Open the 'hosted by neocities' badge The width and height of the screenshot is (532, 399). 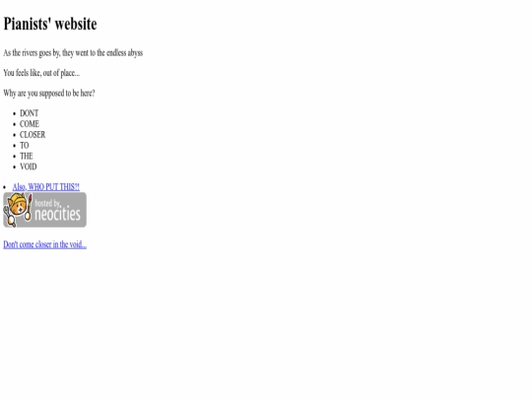[x=44, y=210]
